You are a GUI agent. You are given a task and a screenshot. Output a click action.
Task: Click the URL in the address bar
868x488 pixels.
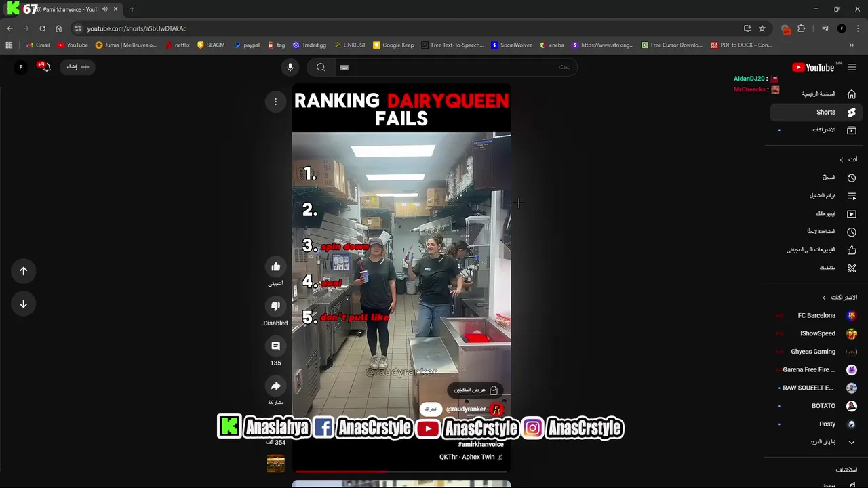(x=136, y=28)
